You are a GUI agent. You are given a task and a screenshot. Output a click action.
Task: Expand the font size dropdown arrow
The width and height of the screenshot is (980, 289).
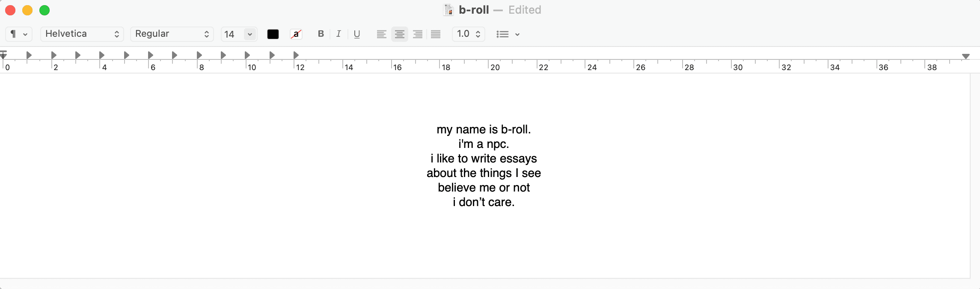click(x=250, y=34)
